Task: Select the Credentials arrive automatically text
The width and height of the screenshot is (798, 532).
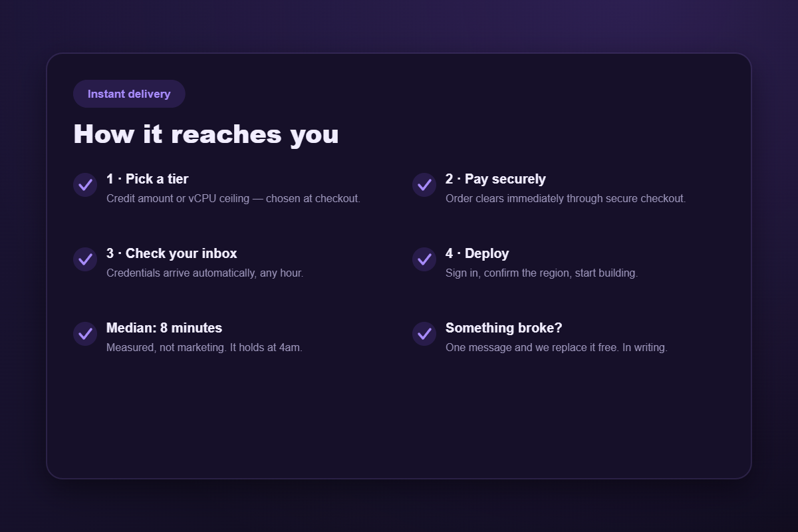Action: tap(205, 273)
